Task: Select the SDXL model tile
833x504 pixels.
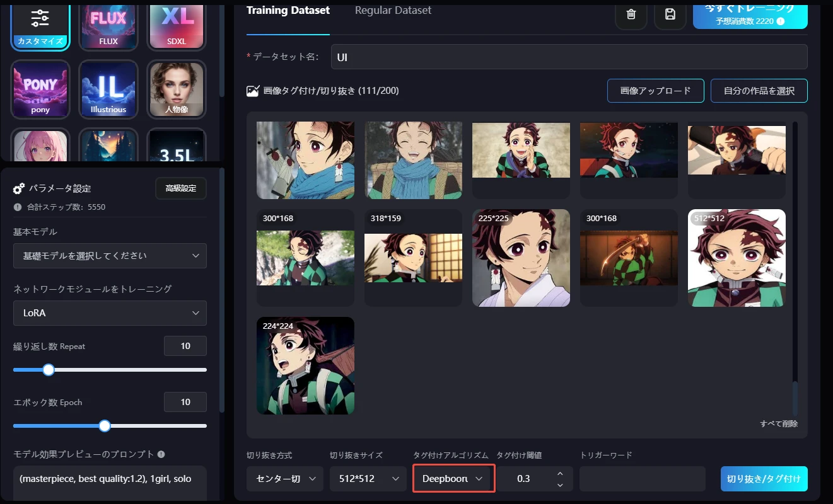Action: 177,25
